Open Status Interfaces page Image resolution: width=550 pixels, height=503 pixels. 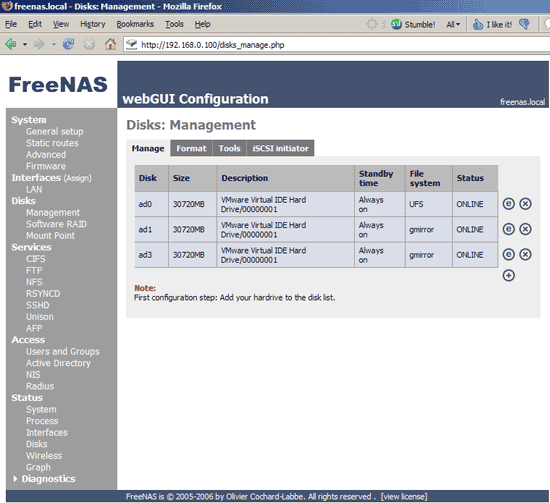click(x=47, y=432)
